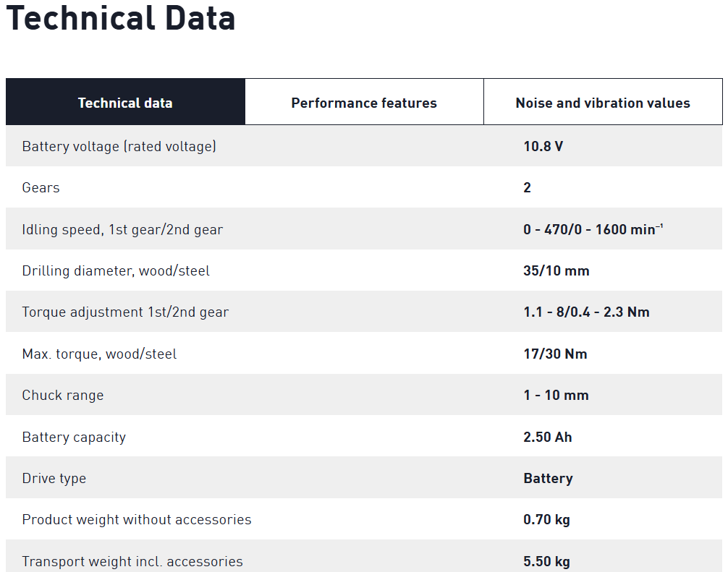Viewport: 728px width, 572px height.
Task: Select the 2.50 Ah battery capacity value
Action: (x=547, y=437)
